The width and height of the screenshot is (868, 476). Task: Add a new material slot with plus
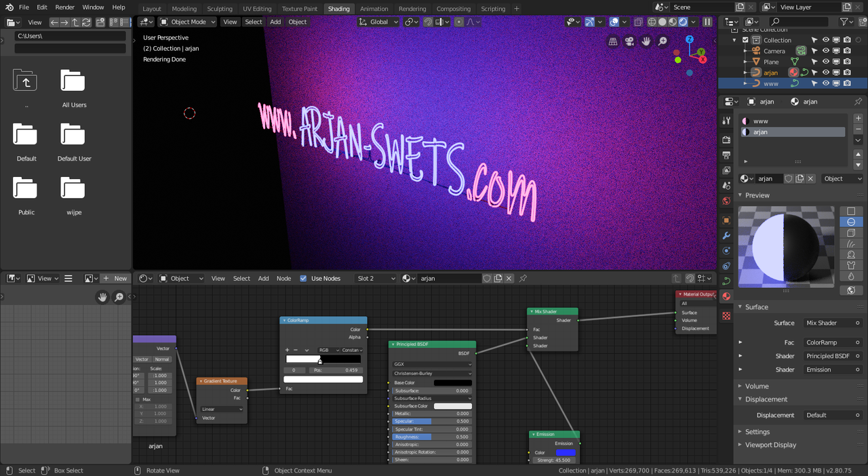click(x=858, y=118)
